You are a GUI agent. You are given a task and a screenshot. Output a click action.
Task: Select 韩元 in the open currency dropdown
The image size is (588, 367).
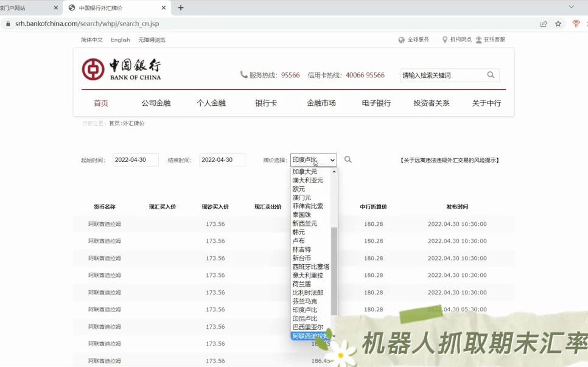pyautogui.click(x=298, y=232)
